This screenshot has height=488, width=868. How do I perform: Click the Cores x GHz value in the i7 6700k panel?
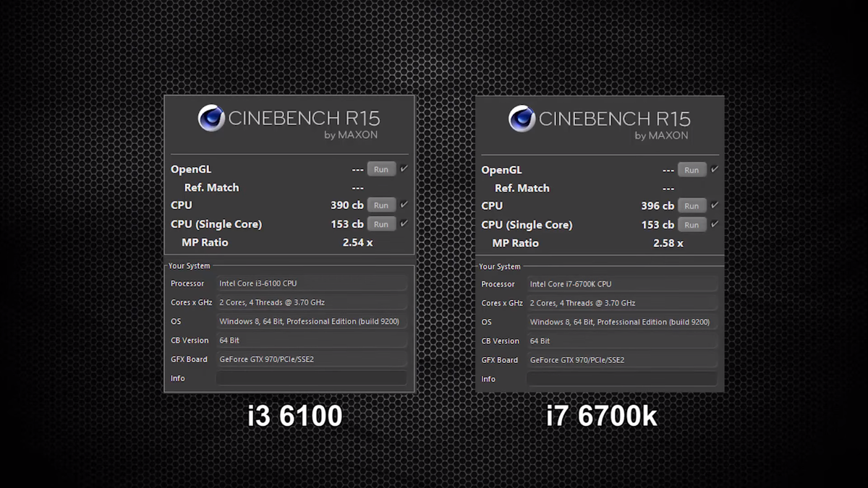[x=622, y=303]
